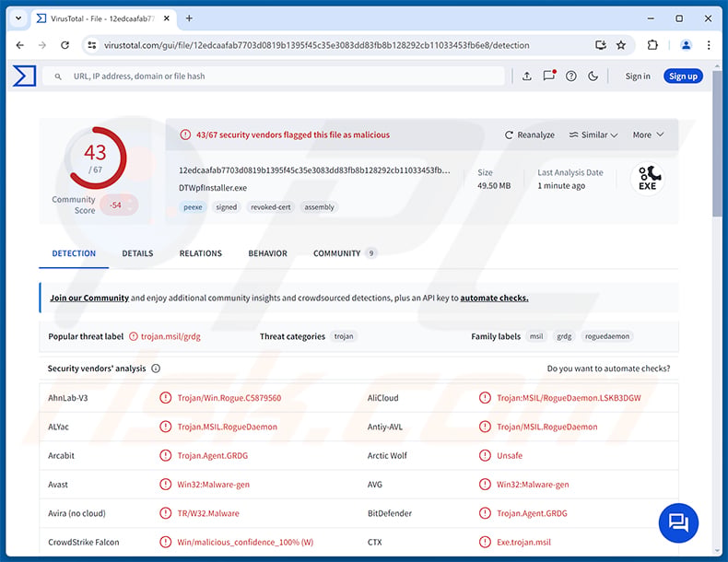Click the Unsafe result for Arctic Wolf
This screenshot has width=728, height=562.
coord(510,456)
